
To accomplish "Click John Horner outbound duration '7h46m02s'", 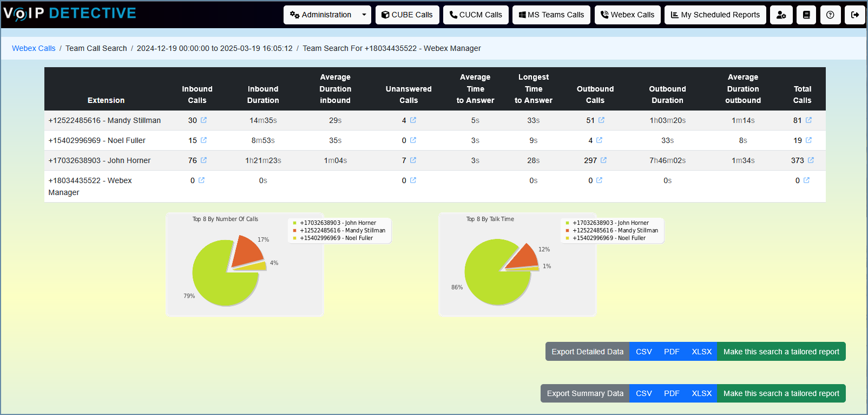I will (667, 160).
